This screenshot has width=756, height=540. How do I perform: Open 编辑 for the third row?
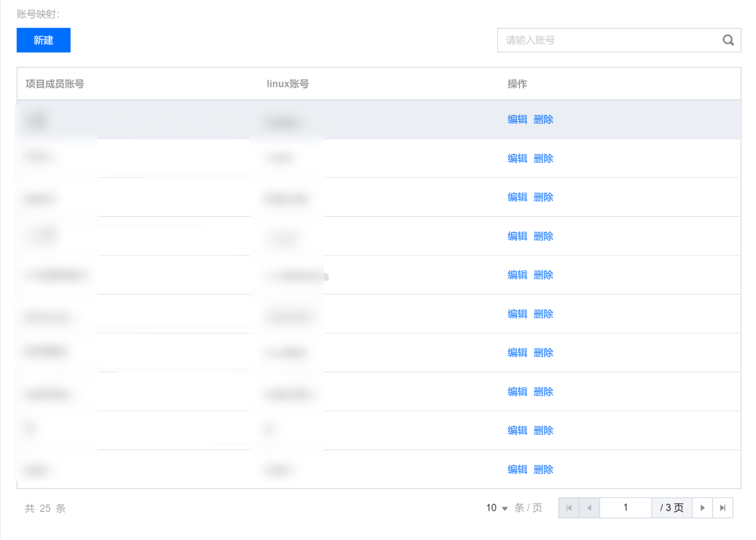coord(517,197)
